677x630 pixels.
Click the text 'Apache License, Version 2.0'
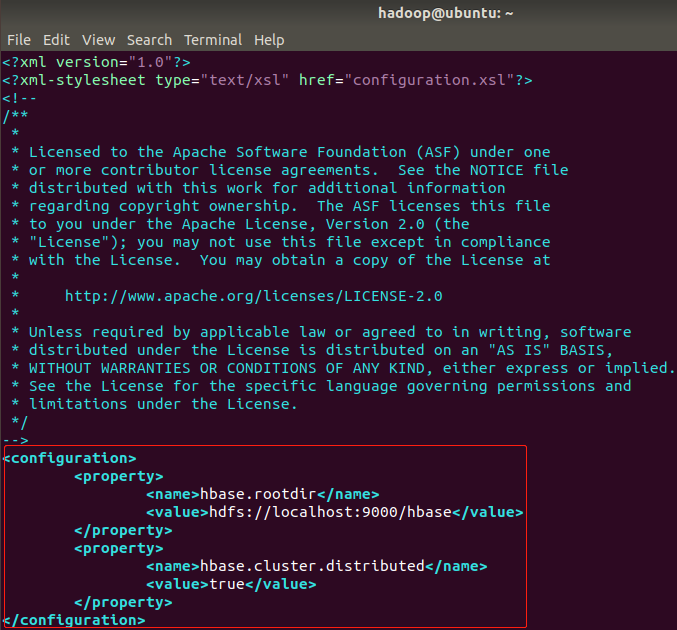(x=303, y=224)
